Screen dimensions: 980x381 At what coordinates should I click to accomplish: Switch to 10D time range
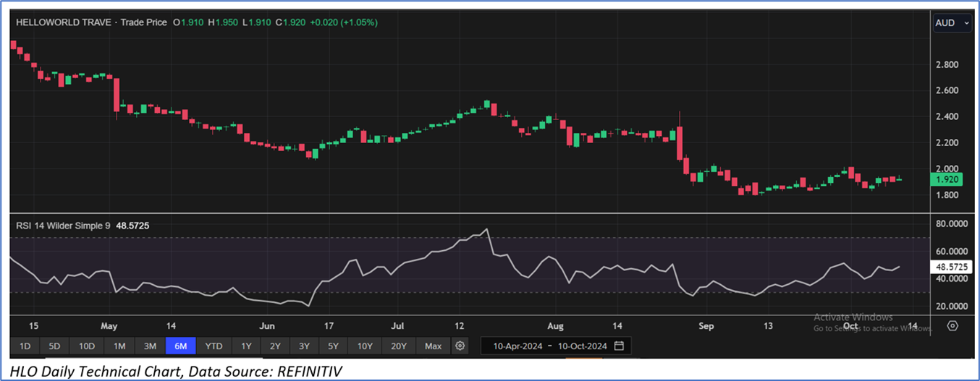(87, 346)
